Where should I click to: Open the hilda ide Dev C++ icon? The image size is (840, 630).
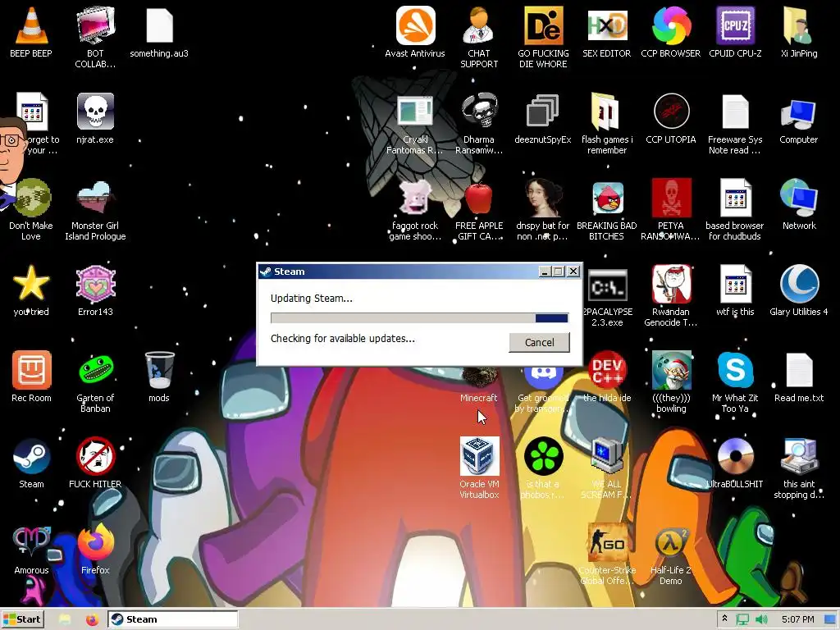click(x=606, y=375)
